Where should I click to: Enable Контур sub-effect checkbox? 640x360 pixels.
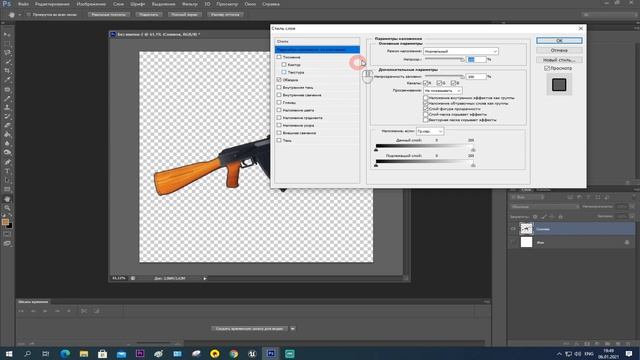click(x=284, y=64)
